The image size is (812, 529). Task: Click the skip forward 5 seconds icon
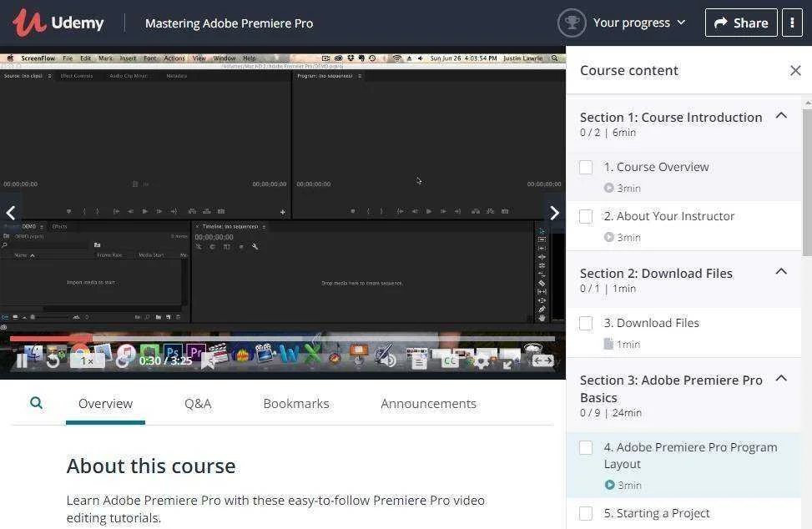[123, 360]
